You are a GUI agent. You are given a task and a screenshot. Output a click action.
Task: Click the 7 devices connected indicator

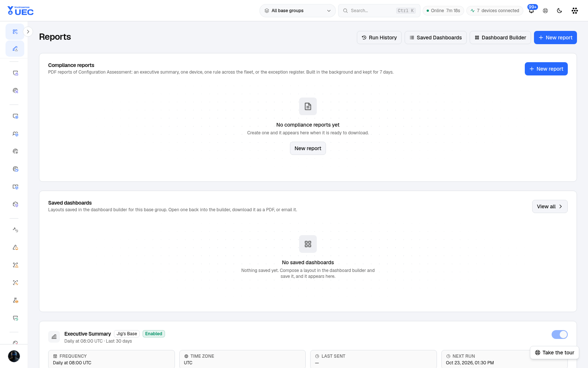[495, 11]
